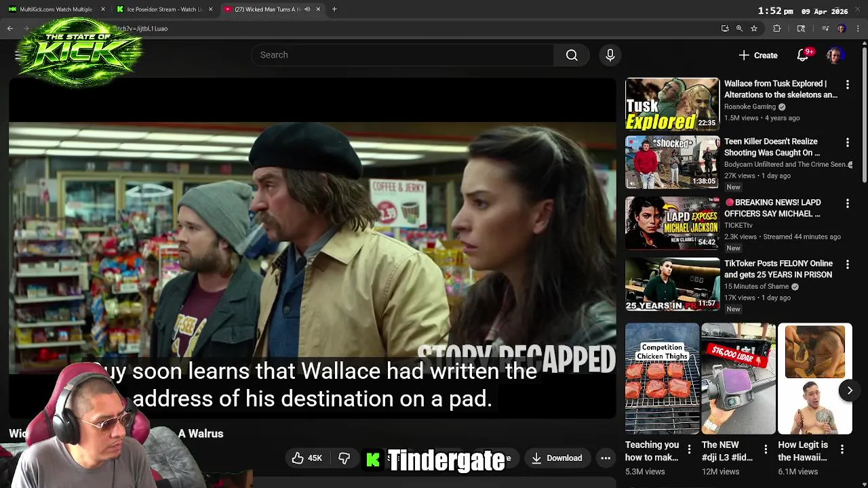Start voice search with the microphone icon
The width and height of the screenshot is (868, 488).
click(610, 55)
